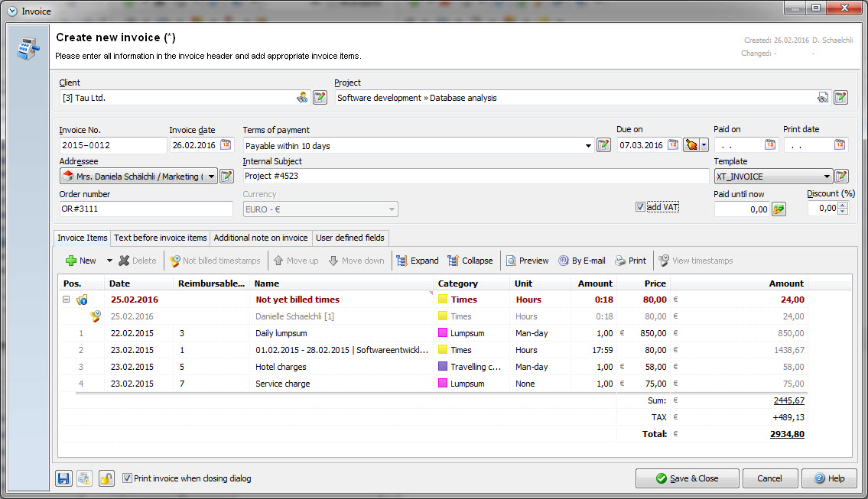This screenshot has height=499, width=868.
Task: Open the User defined fields tab
Action: click(x=351, y=238)
